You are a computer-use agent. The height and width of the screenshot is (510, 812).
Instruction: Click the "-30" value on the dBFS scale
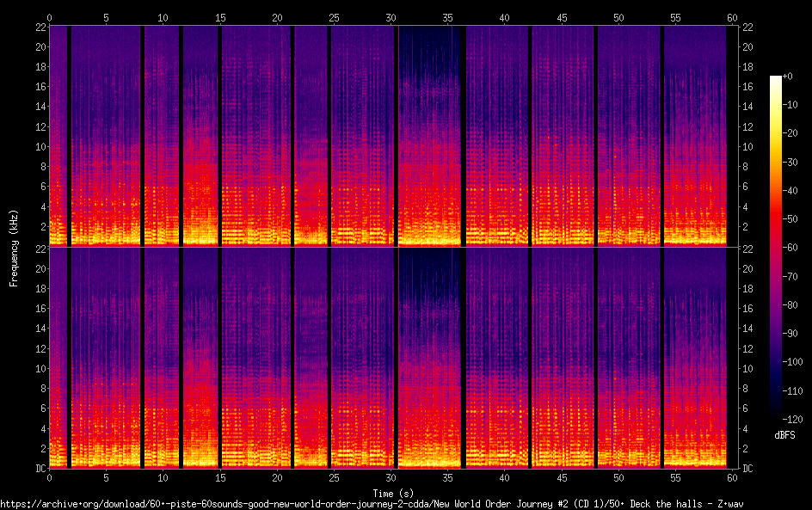coord(790,162)
